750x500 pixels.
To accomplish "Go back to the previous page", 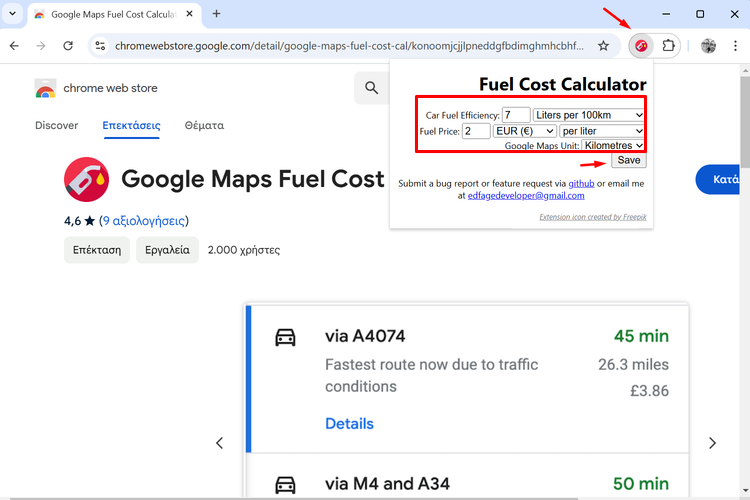I will coord(14,46).
